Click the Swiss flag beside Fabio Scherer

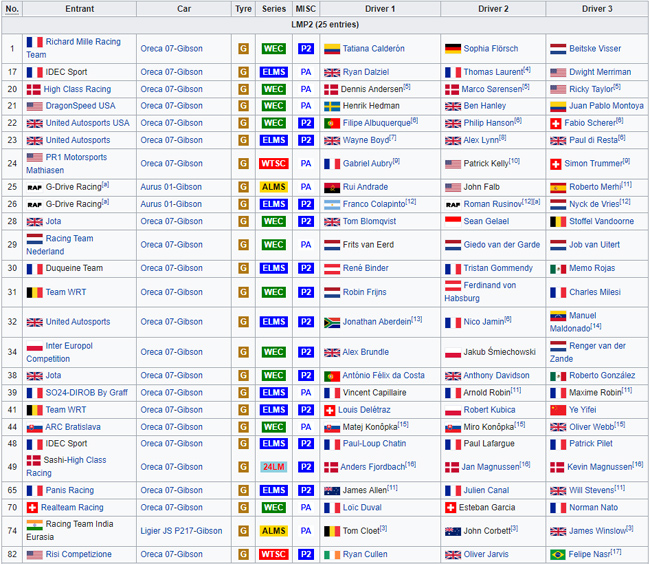pos(555,123)
